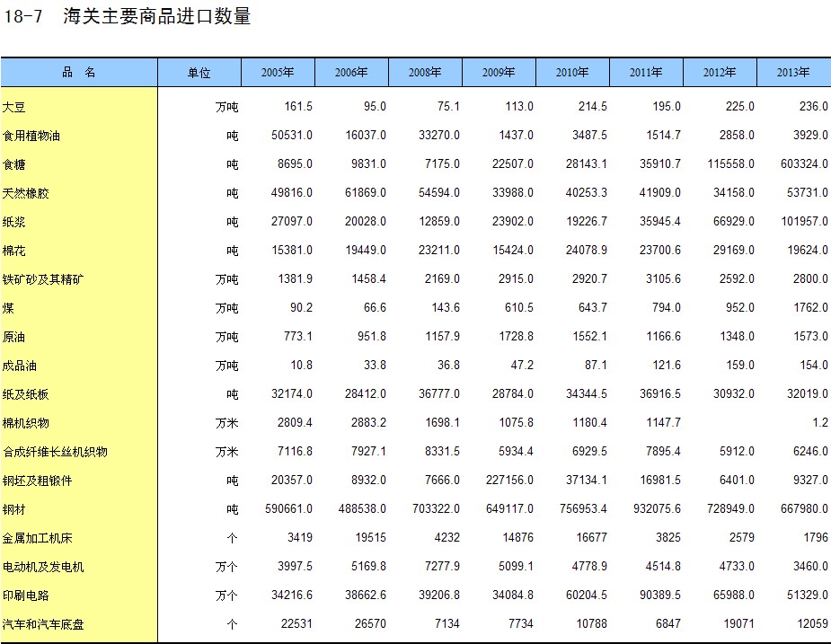Click the 金属加工机床 row label
Viewport: 831px width, 644px height.
(x=37, y=538)
